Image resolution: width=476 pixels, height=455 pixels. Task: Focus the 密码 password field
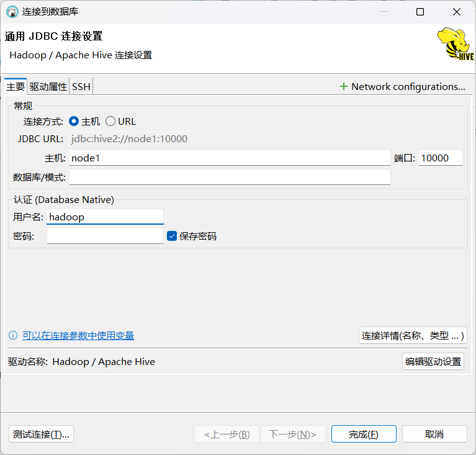pos(105,236)
